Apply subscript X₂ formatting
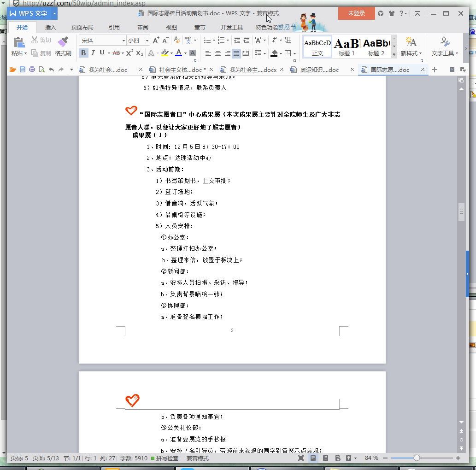This screenshot has width=476, height=470. pyautogui.click(x=139, y=53)
